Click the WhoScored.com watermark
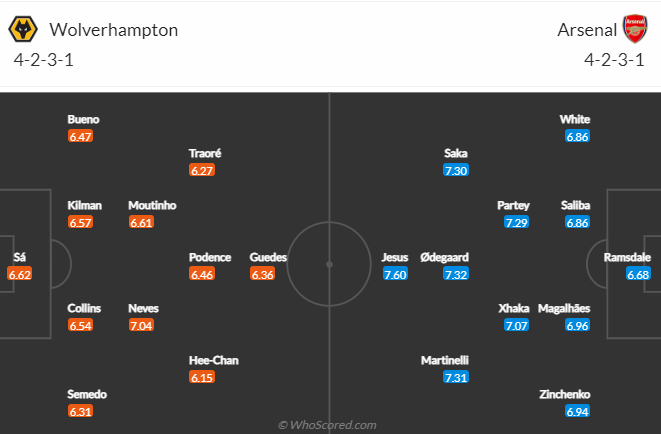This screenshot has width=661, height=434. (327, 425)
